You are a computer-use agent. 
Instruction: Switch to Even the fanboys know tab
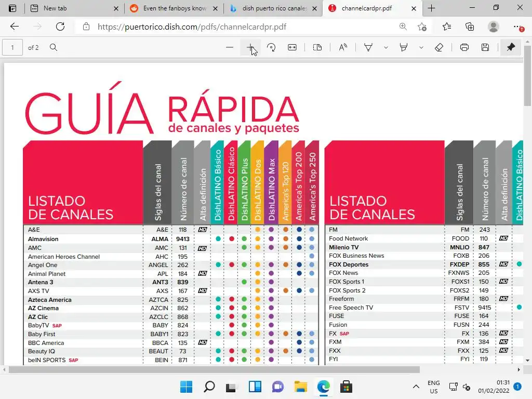pyautogui.click(x=175, y=8)
